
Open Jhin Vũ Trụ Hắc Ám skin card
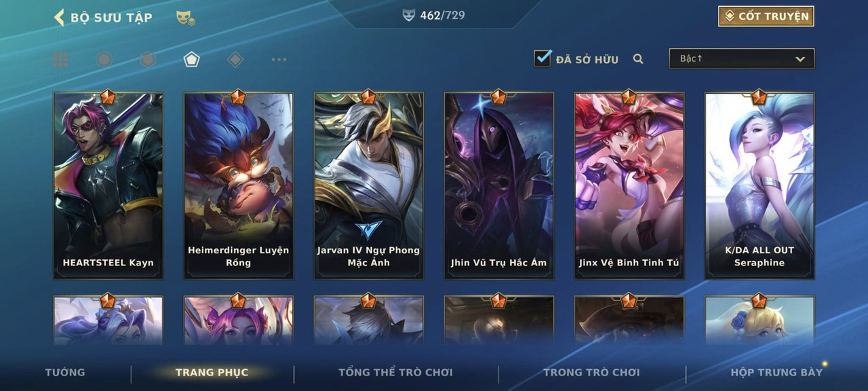(499, 185)
